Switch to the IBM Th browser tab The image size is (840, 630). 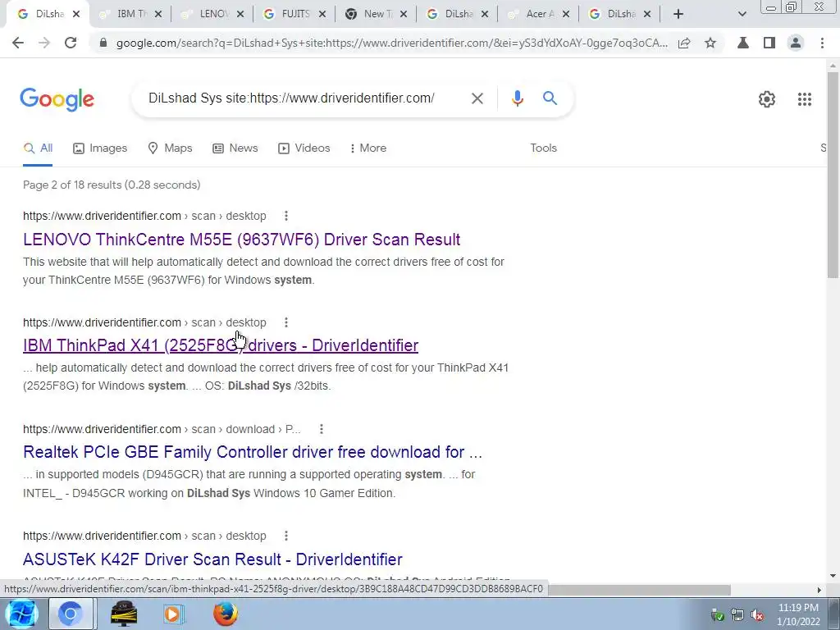[130, 15]
